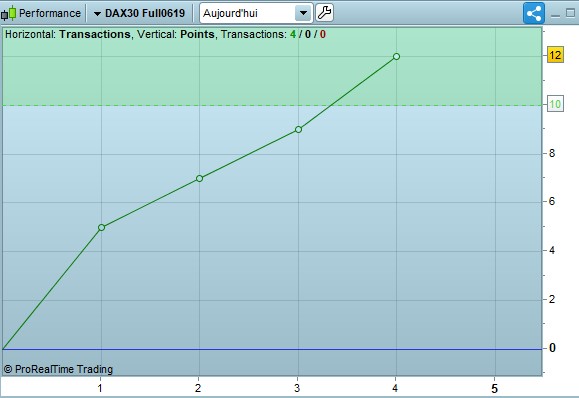This screenshot has width=579, height=398.
Task: Click the y-axis label 6
Action: [x=552, y=202]
